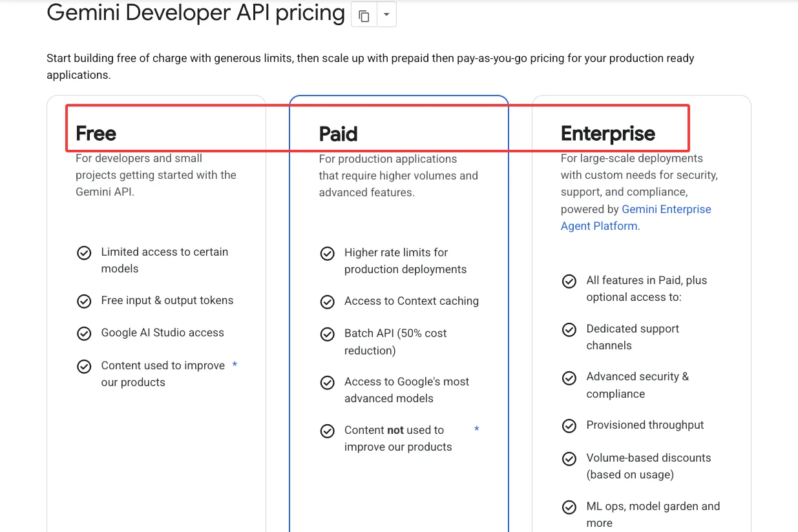798x532 pixels.
Task: Copy the page using the copy icon
Action: (364, 15)
